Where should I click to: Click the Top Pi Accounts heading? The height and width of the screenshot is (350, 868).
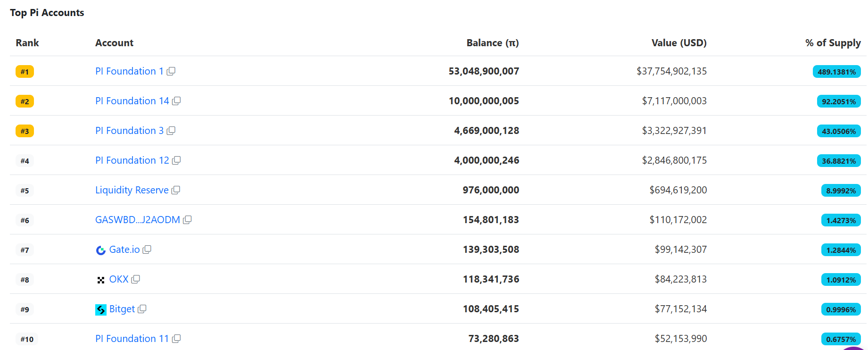47,13
